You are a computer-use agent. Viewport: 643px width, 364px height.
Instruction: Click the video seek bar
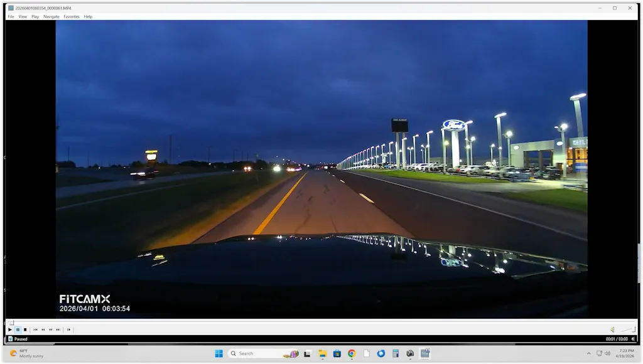pyautogui.click(x=314, y=323)
